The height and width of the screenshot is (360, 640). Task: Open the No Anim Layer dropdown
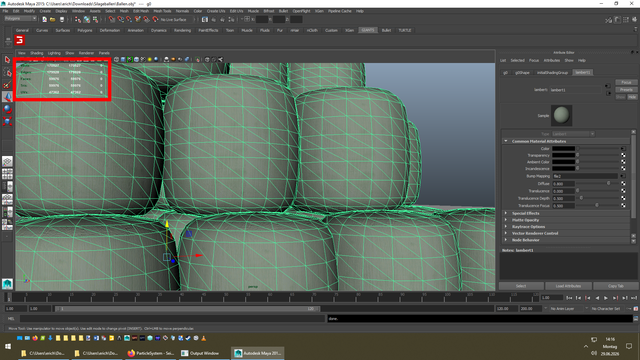tap(566, 309)
